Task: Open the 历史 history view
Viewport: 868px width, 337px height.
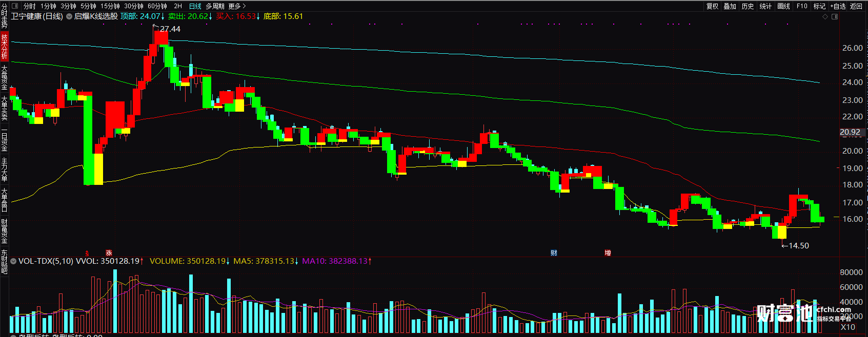Action: tap(748, 6)
